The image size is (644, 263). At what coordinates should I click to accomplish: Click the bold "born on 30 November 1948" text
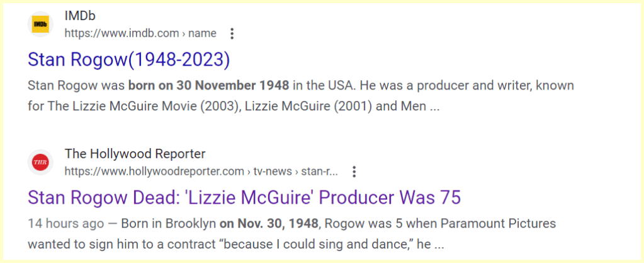click(208, 86)
